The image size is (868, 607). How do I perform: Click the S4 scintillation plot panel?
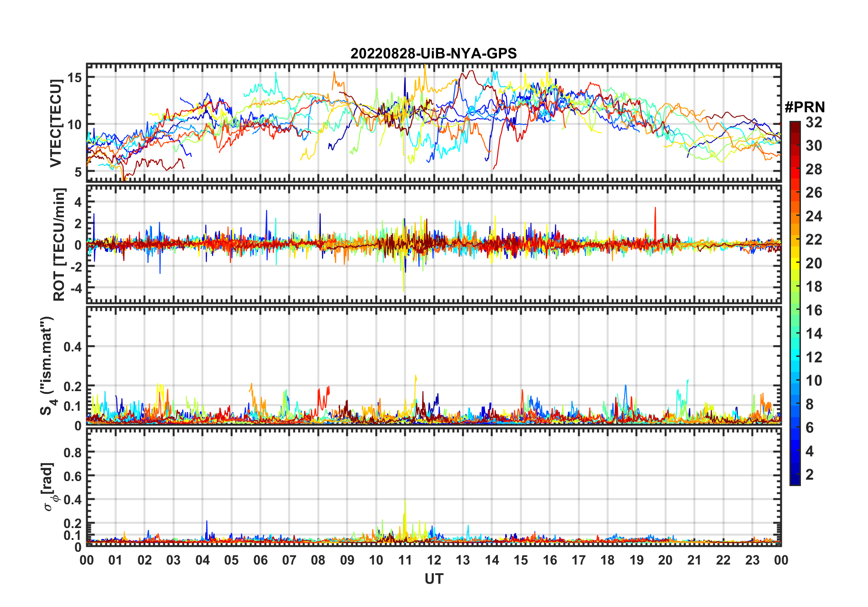434,365
